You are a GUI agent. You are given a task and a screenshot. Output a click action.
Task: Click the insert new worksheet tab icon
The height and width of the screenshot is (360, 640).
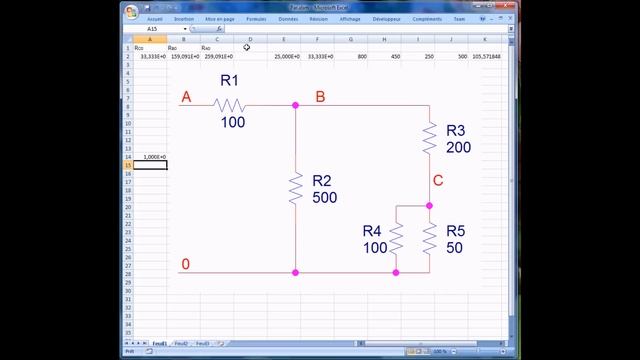[x=221, y=344]
